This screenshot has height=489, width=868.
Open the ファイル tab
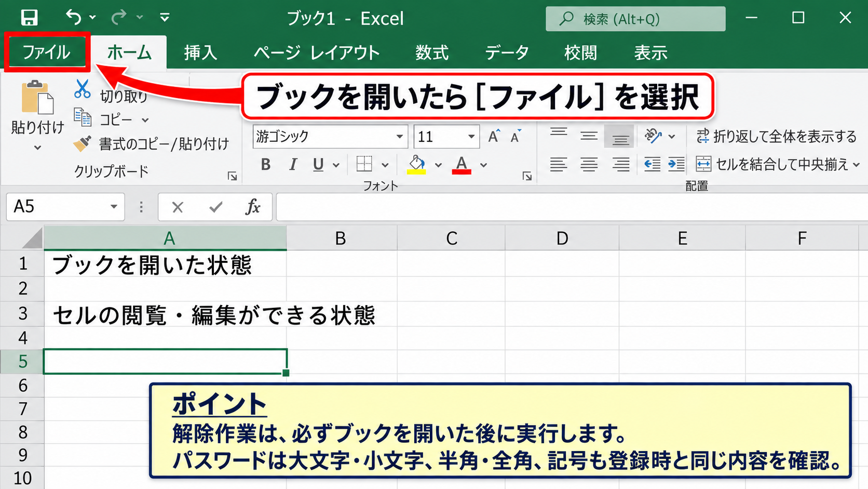coord(47,52)
